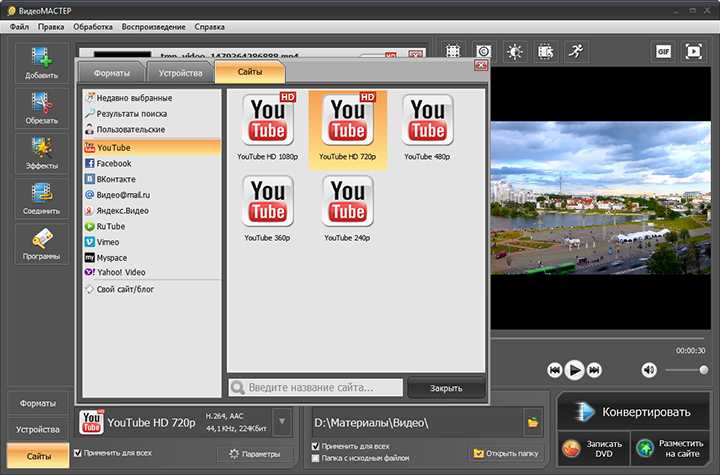Click Открыть папку button
Screen dimensions: 720x475
coord(506,453)
